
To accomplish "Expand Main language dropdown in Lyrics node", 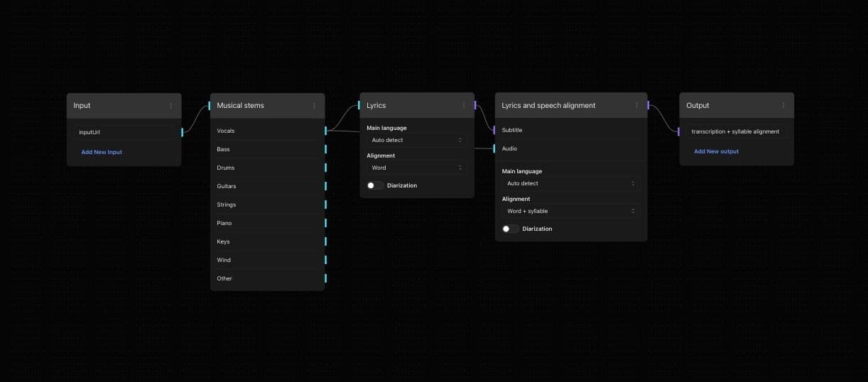I will 416,140.
